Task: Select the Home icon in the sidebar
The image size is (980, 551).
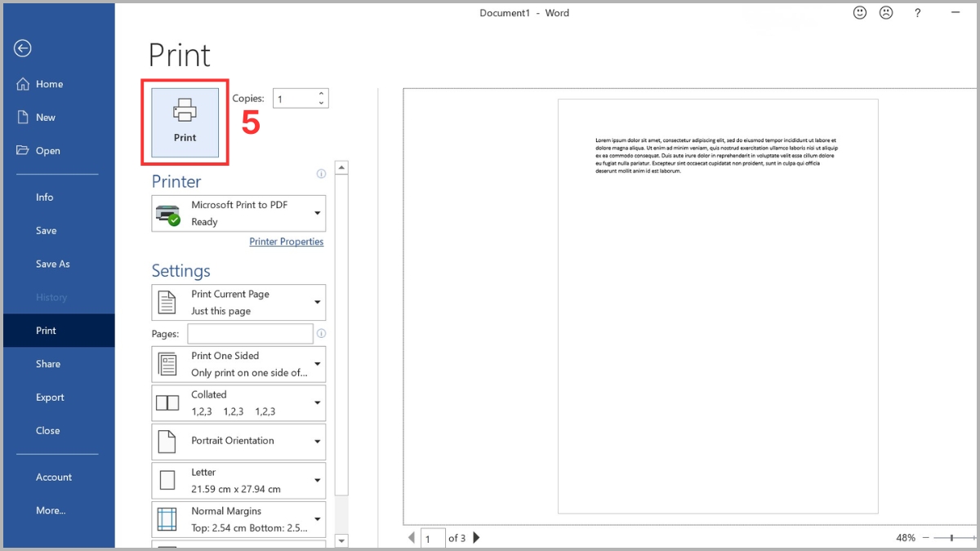Action: (x=24, y=83)
